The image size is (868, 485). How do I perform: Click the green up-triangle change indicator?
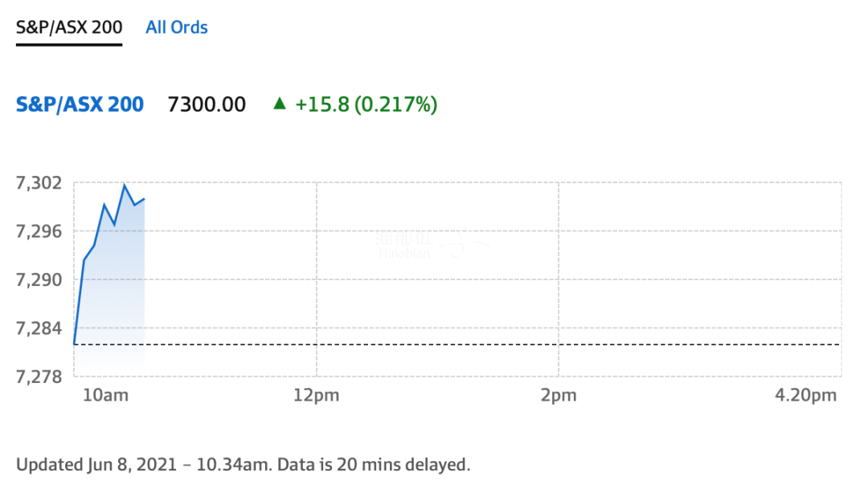pyautogui.click(x=280, y=104)
